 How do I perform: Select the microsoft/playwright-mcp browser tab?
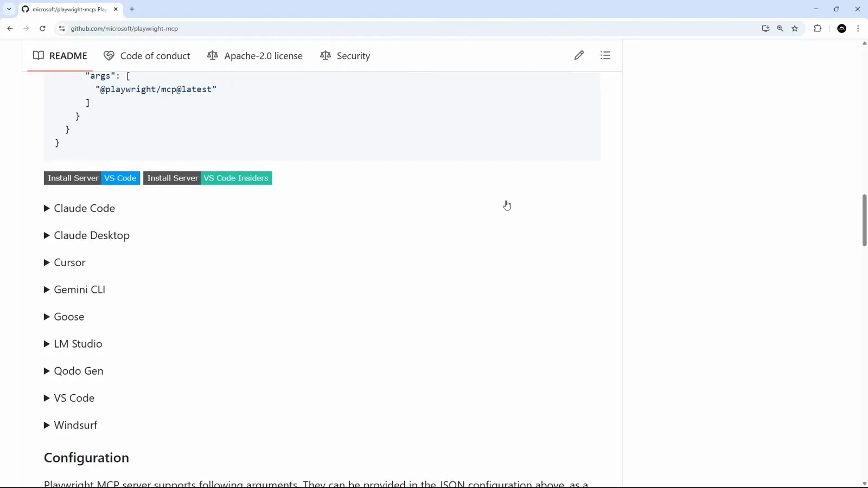pyautogui.click(x=69, y=9)
